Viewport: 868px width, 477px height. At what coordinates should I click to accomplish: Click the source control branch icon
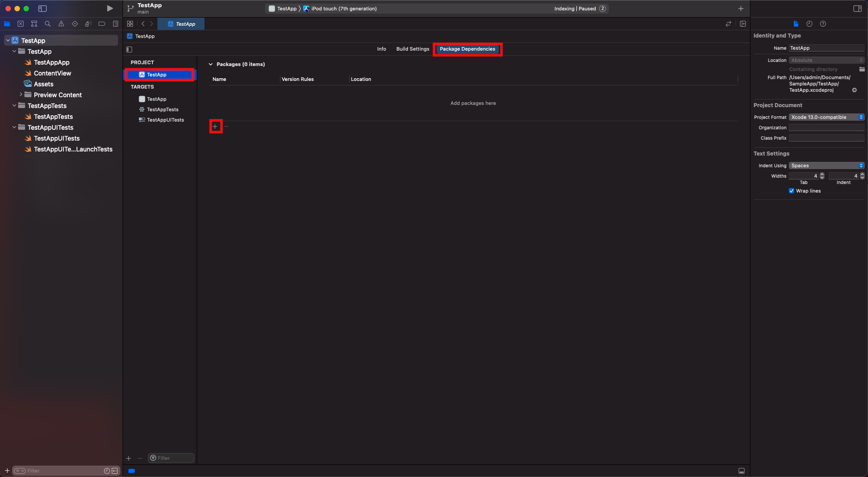[x=130, y=9]
